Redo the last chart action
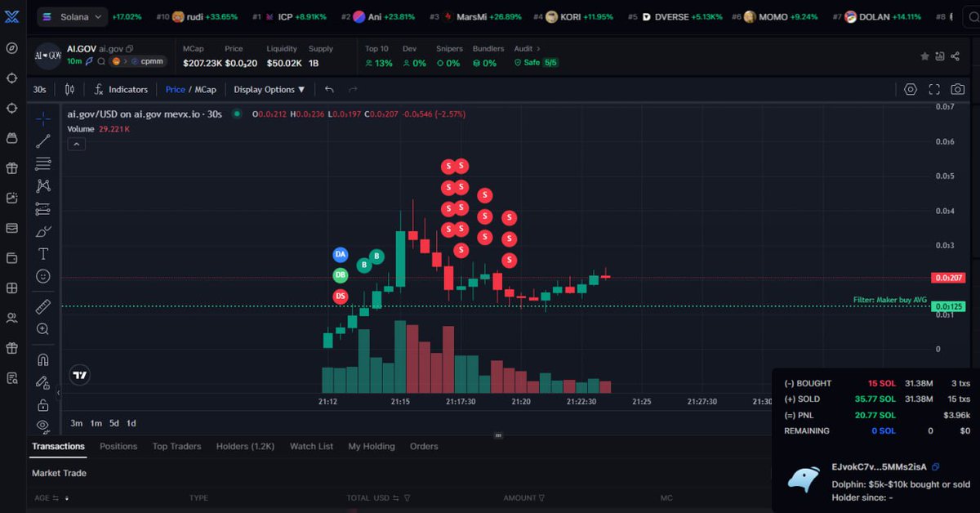Image resolution: width=980 pixels, height=513 pixels. pyautogui.click(x=353, y=89)
